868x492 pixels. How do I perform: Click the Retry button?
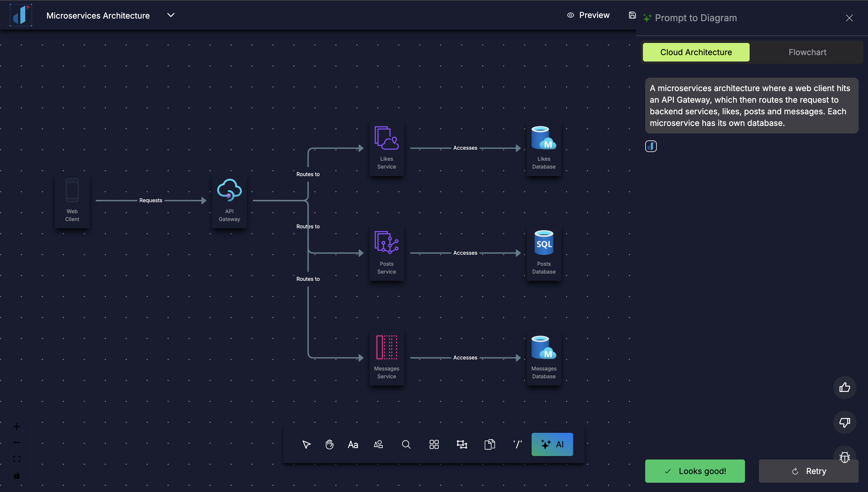click(x=809, y=471)
